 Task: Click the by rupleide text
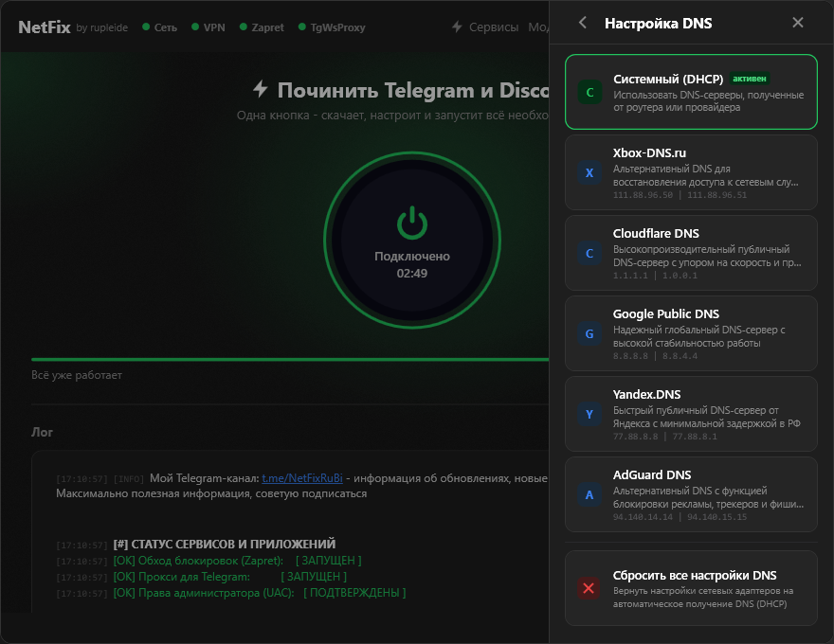click(x=101, y=27)
